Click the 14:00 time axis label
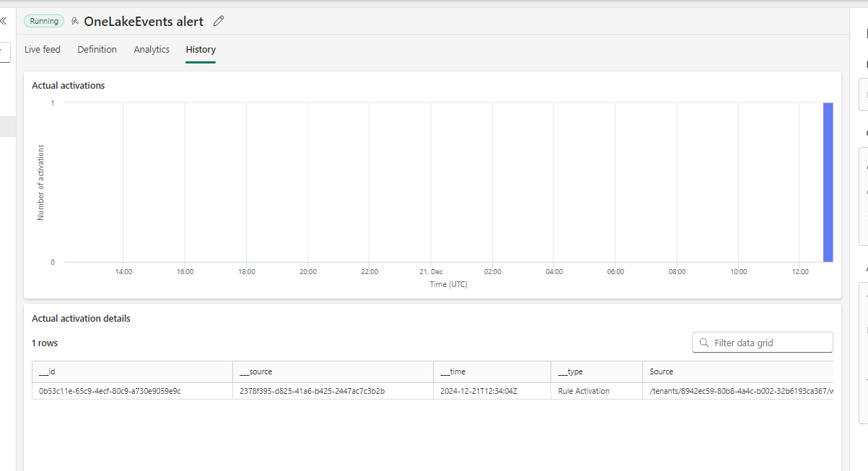The image size is (868, 471). (123, 272)
